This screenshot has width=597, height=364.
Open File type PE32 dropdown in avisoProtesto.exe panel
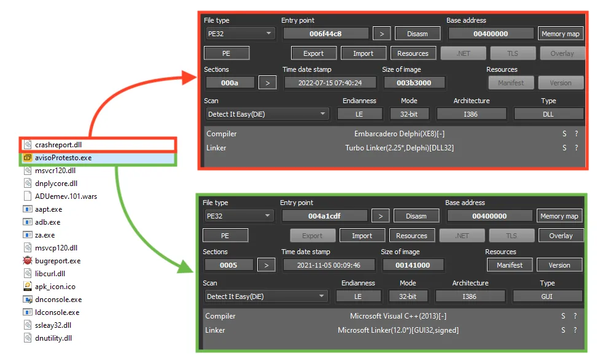point(239,216)
